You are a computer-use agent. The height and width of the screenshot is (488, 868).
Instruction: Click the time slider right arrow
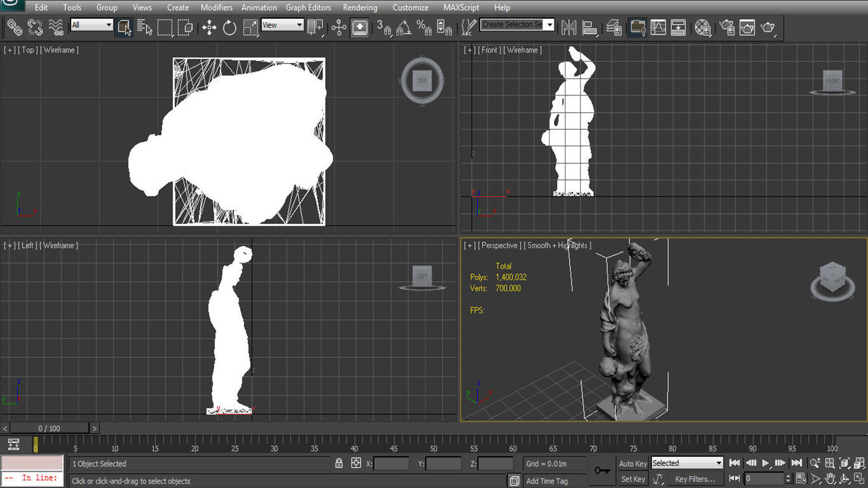[x=94, y=428]
